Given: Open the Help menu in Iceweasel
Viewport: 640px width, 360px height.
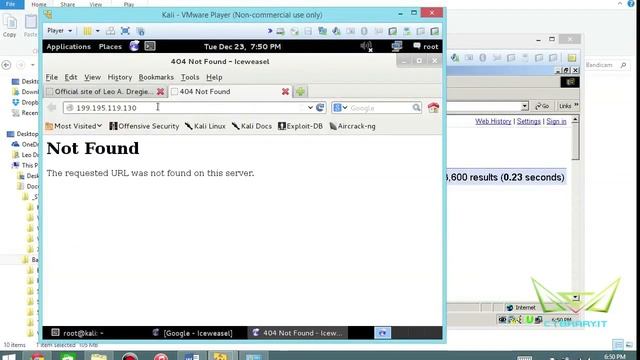Looking at the screenshot, I should coord(214,77).
